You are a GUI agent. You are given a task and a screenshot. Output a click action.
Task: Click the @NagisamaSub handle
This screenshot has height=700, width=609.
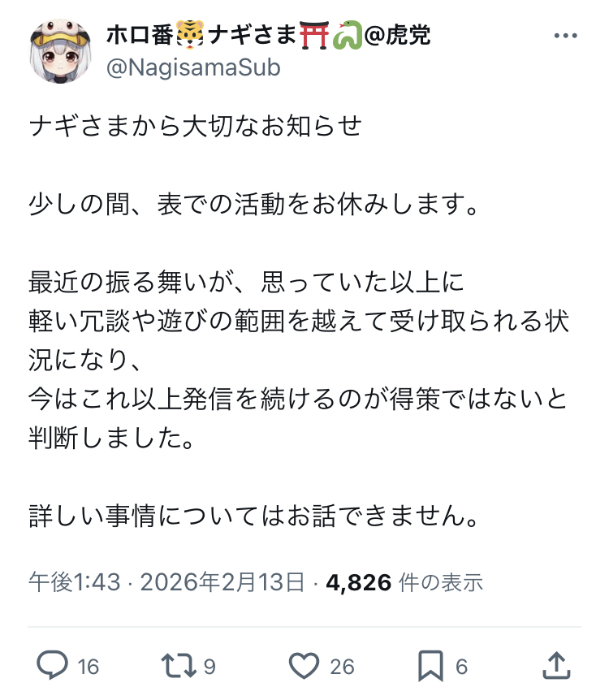tap(193, 67)
